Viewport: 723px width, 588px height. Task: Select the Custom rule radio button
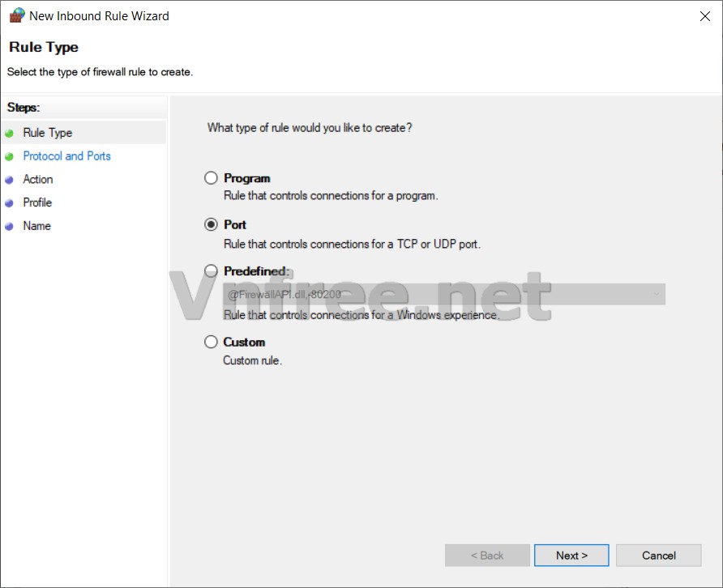[x=211, y=342]
